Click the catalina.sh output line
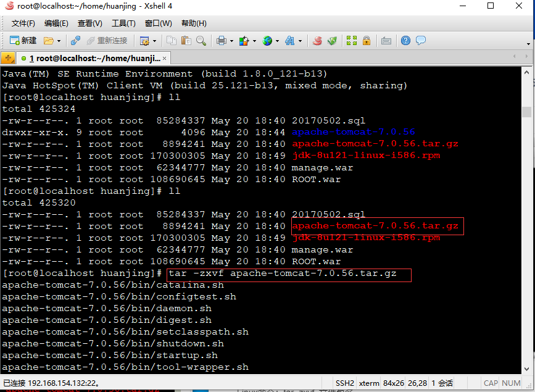 coord(113,285)
